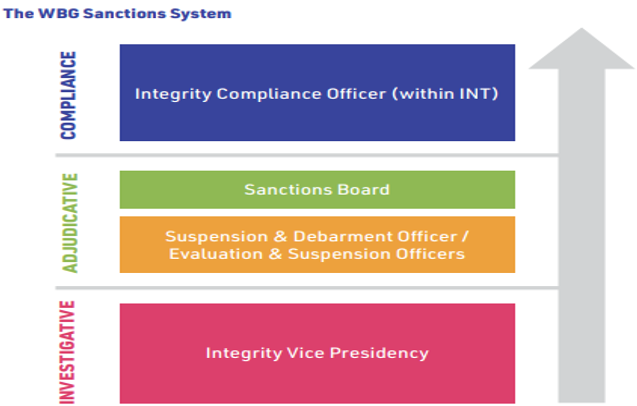Click the word System in the title
This screenshot has height=406, width=637.
tap(201, 14)
